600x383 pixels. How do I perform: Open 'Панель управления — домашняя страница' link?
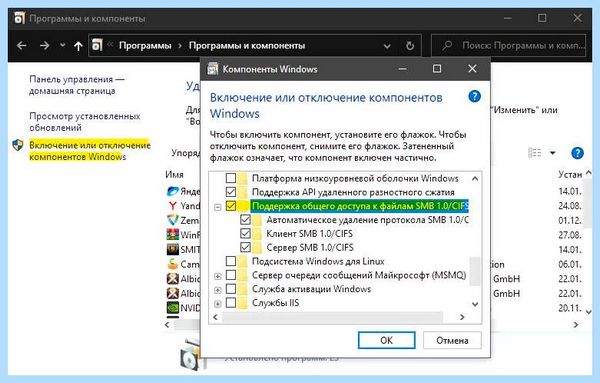tap(77, 85)
